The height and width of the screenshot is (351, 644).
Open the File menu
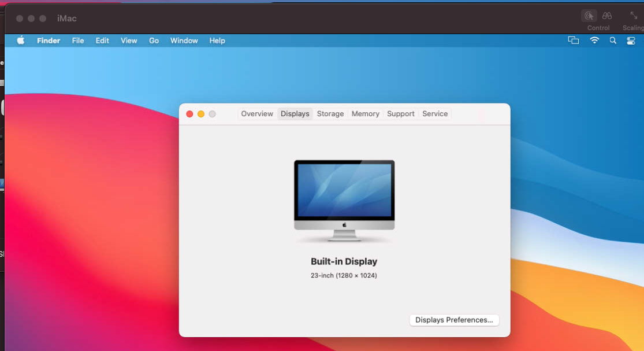point(77,40)
